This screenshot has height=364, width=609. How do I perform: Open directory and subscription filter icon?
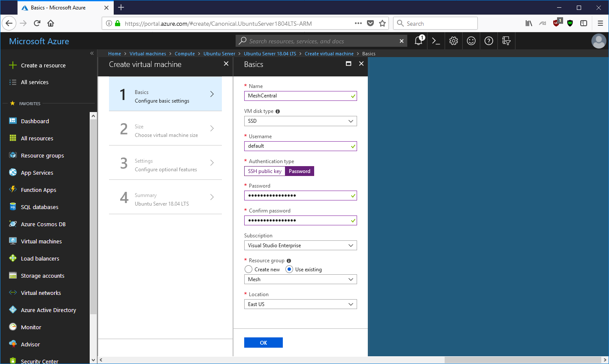click(506, 41)
